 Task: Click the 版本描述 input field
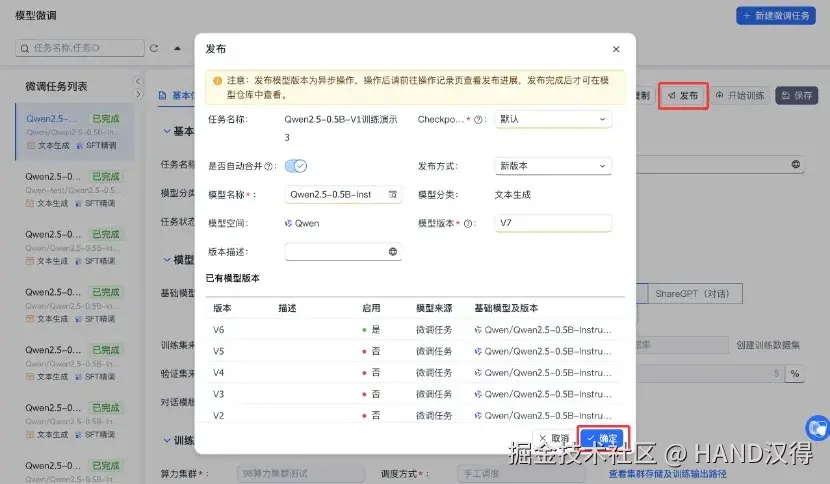[343, 252]
